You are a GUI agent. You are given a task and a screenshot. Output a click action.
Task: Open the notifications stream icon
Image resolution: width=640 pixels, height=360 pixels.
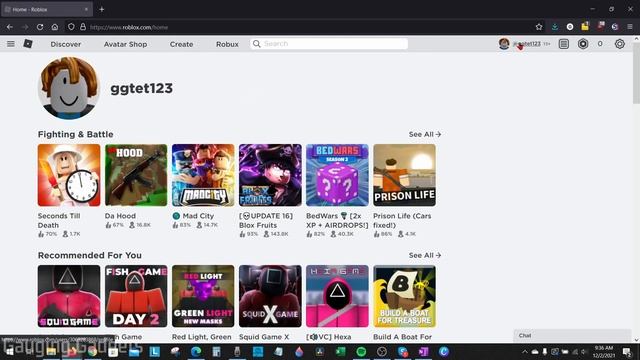564,44
